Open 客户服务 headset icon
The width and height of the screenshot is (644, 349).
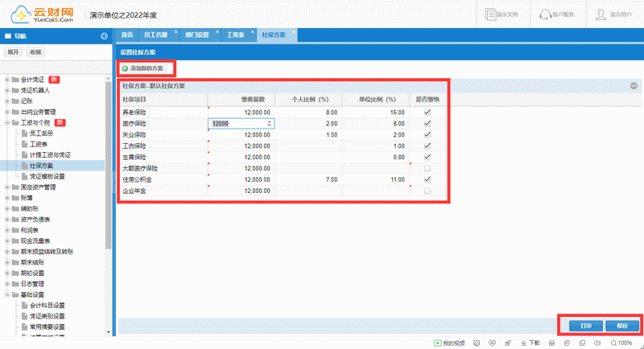click(545, 14)
